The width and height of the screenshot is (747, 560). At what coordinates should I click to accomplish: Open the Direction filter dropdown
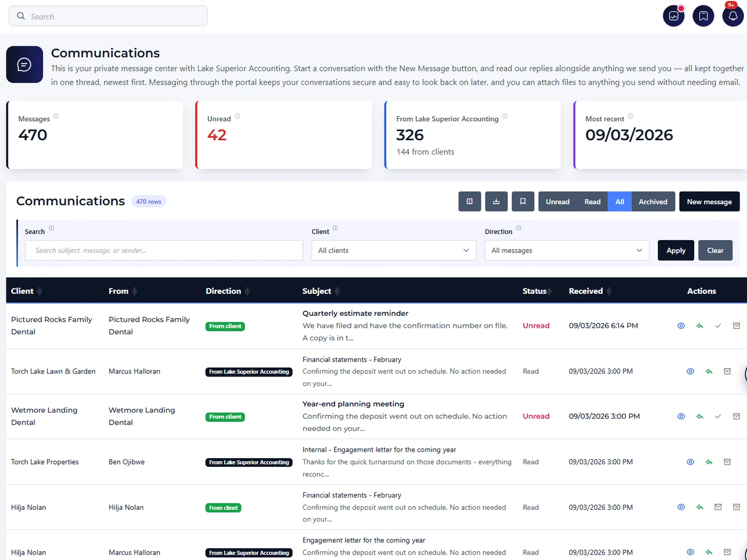click(567, 250)
